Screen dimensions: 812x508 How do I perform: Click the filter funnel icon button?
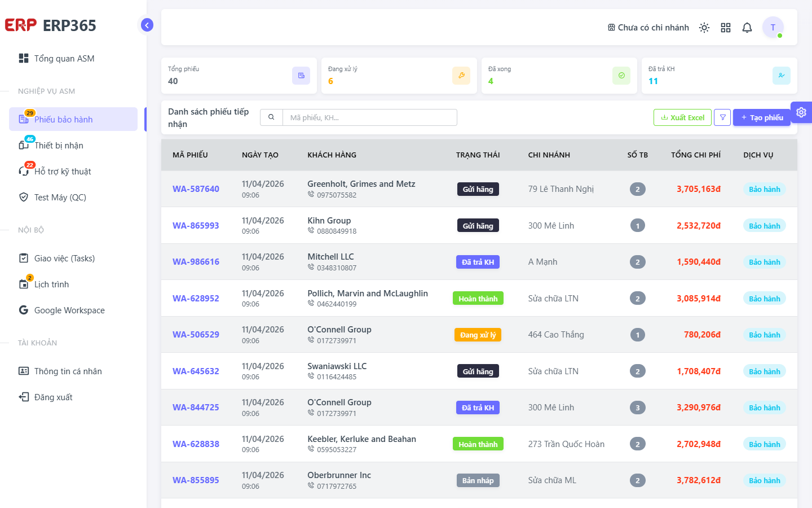click(722, 117)
